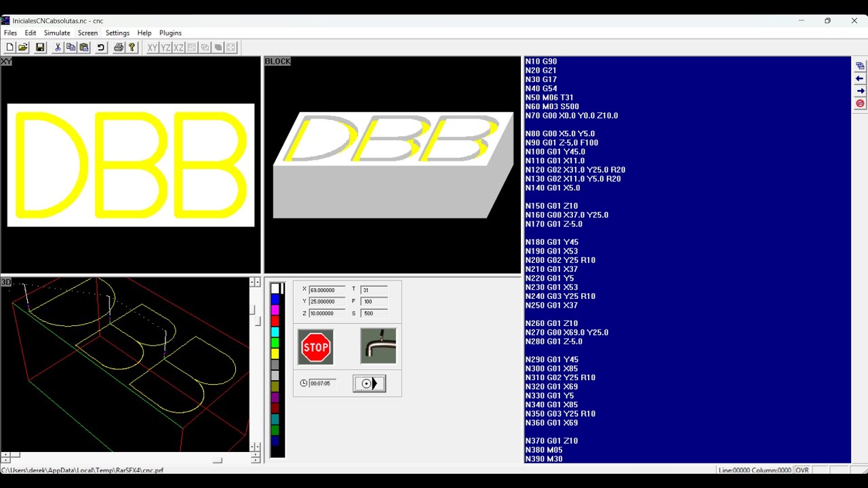Paste using the clipboard toolbar icon

84,47
